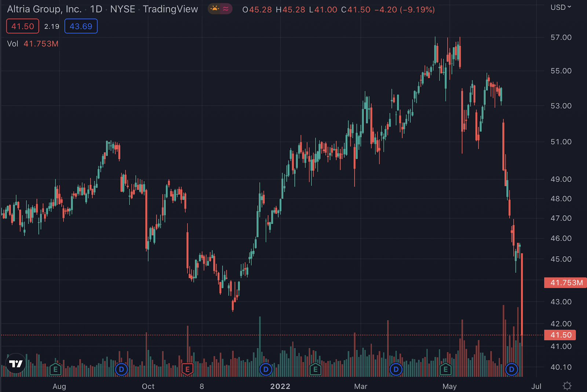
Task: Click the Vol value 41.753M in legend
Action: (41, 44)
